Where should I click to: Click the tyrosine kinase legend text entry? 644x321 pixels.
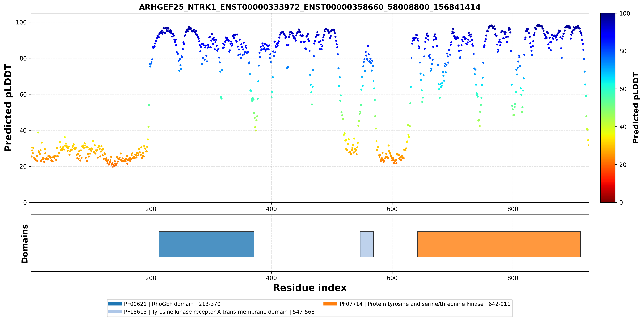[425, 304]
